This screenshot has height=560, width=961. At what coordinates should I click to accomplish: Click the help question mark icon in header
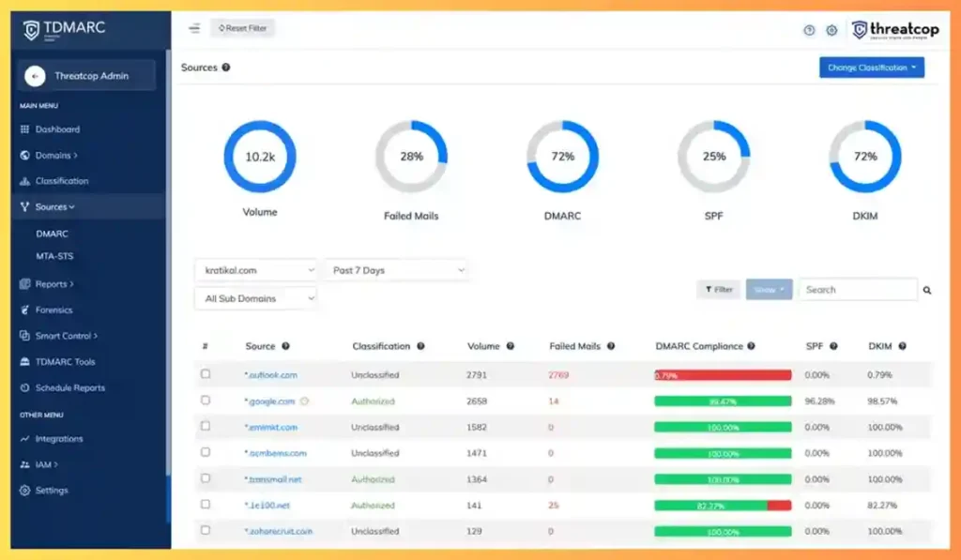coord(809,30)
